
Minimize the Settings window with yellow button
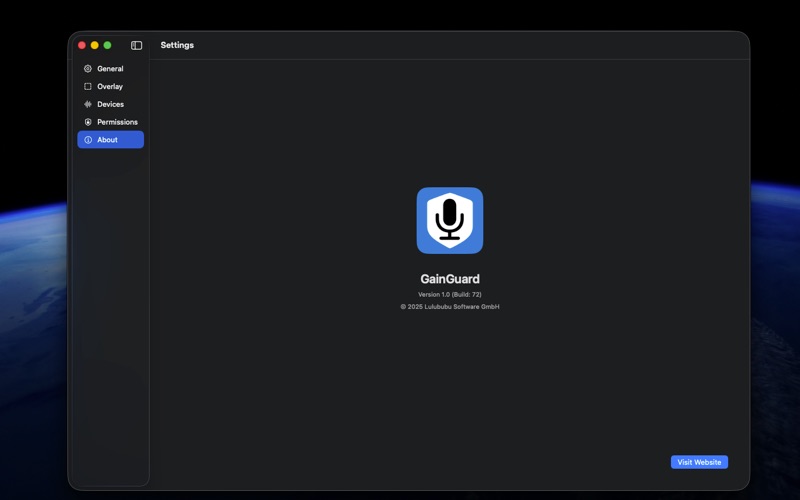pyautogui.click(x=94, y=45)
